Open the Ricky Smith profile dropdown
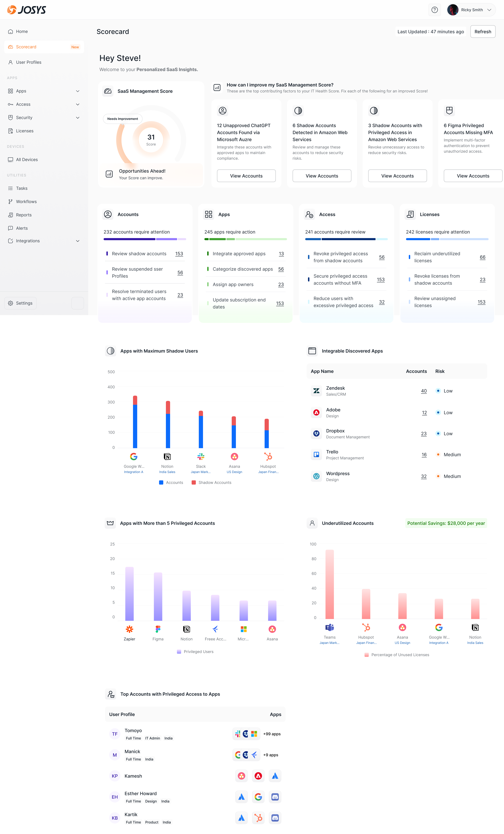 (471, 10)
